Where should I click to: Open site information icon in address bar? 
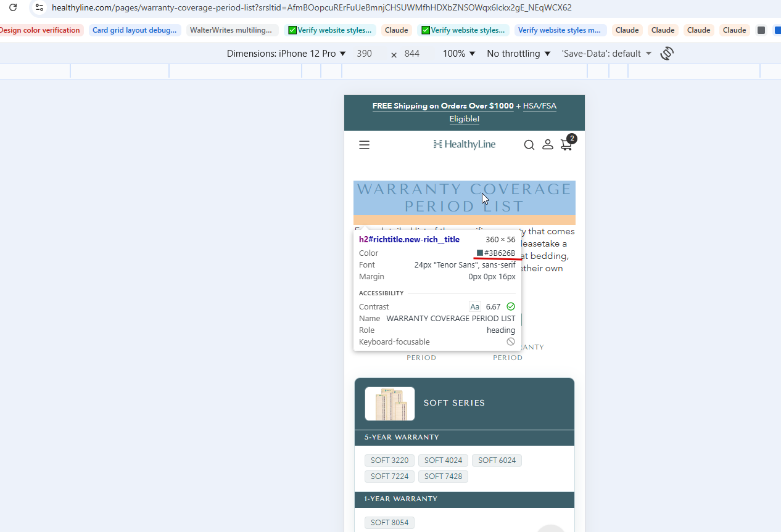(x=39, y=8)
